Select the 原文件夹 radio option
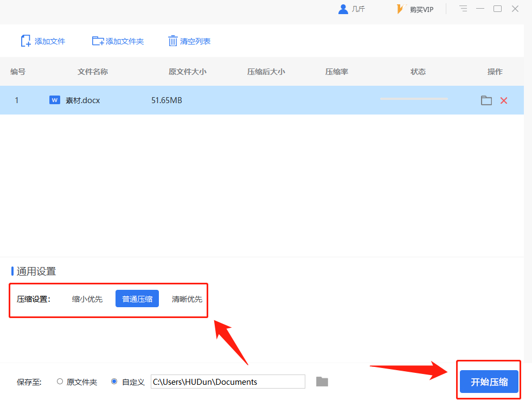Screen dimensions: 532x400 tap(60, 382)
